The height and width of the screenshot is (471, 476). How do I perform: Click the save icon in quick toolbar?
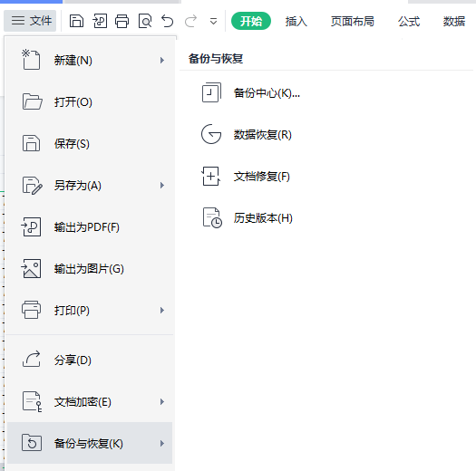[76, 21]
